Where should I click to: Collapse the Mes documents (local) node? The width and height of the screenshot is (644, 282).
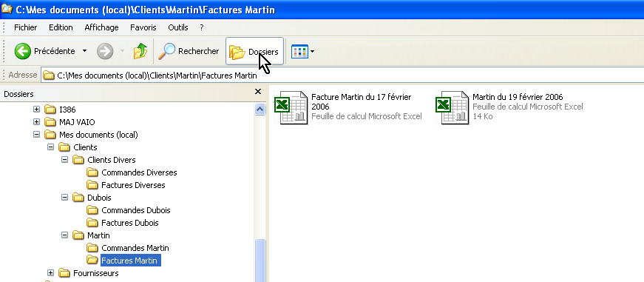pos(36,135)
